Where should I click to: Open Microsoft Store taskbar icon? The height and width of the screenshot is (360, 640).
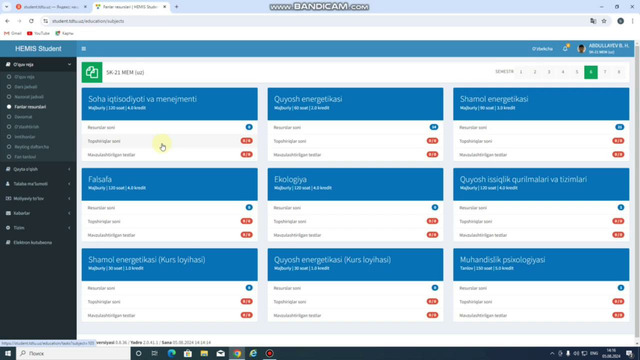pos(188,353)
